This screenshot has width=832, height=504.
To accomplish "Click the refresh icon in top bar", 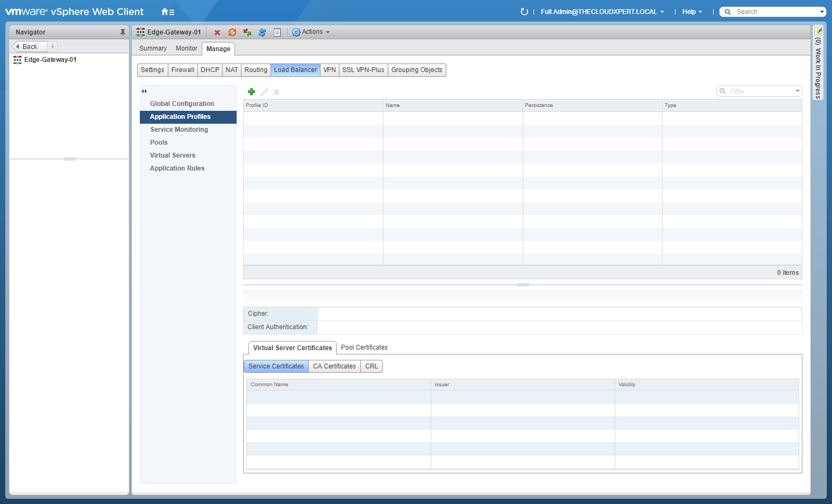I will click(x=524, y=12).
